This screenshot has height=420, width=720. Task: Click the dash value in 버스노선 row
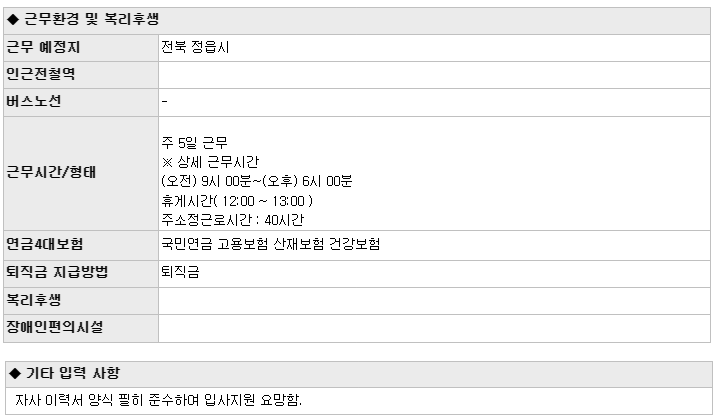click(164, 101)
